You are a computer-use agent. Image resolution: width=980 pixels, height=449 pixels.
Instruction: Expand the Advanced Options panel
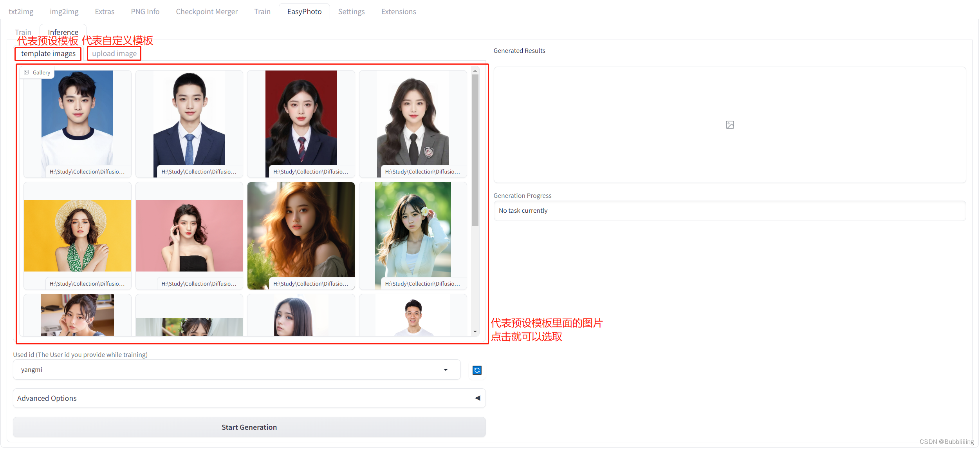coord(478,398)
